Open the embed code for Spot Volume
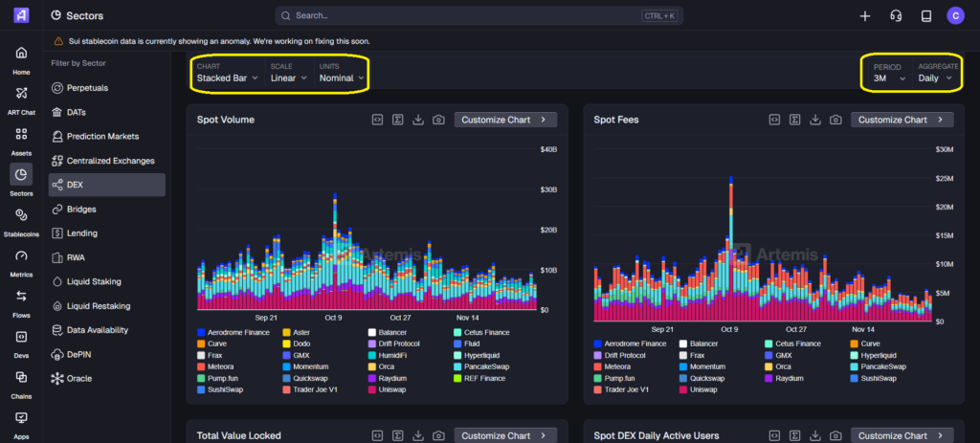 pos(377,120)
